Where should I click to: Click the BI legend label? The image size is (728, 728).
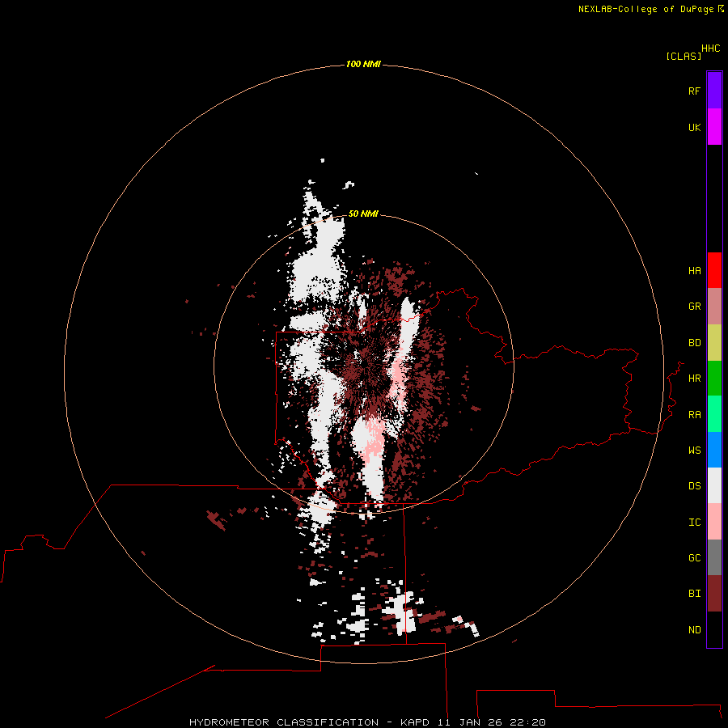pyautogui.click(x=695, y=594)
